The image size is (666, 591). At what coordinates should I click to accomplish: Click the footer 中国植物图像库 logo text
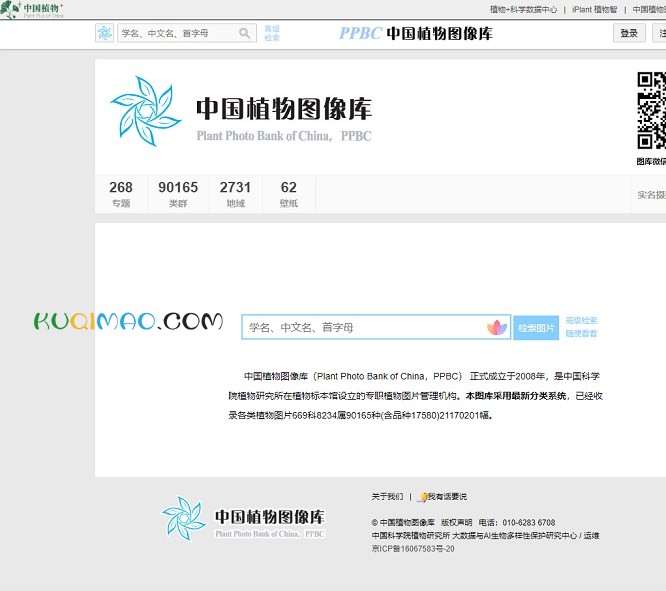point(270,517)
